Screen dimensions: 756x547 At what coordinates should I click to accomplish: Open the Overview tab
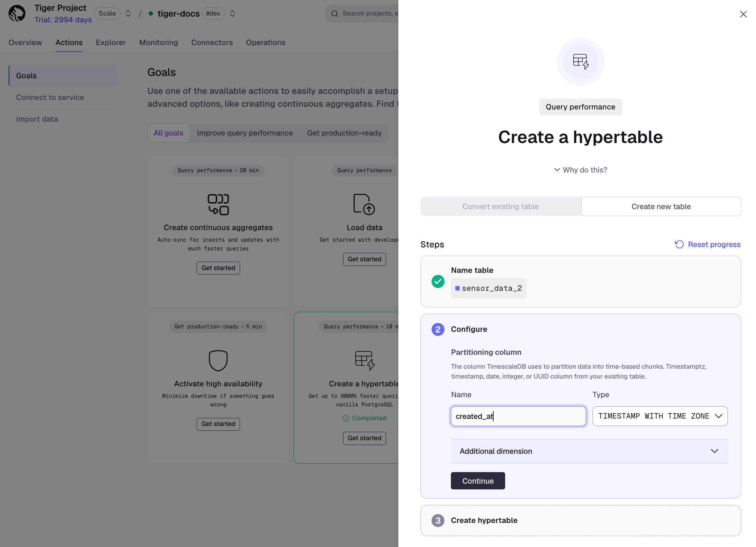point(25,42)
